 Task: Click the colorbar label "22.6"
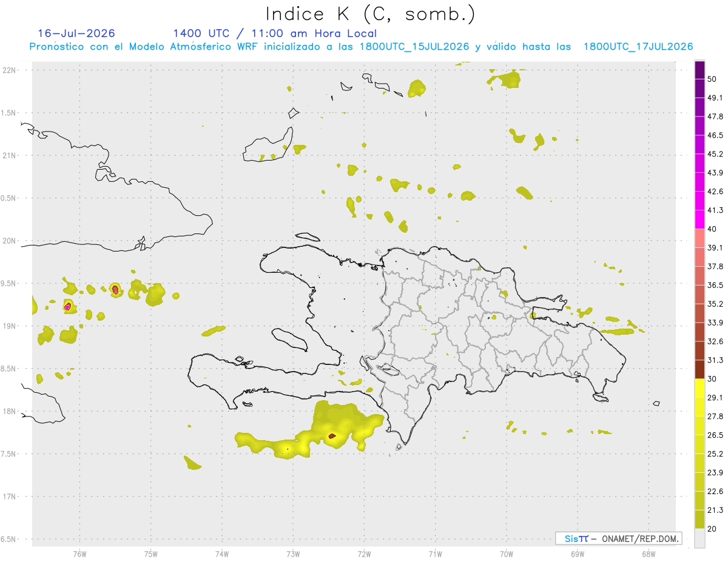pyautogui.click(x=715, y=492)
